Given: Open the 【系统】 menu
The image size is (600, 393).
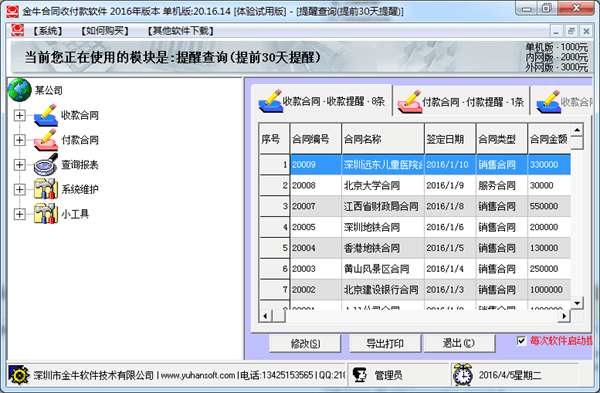Looking at the screenshot, I should pyautogui.click(x=48, y=31).
